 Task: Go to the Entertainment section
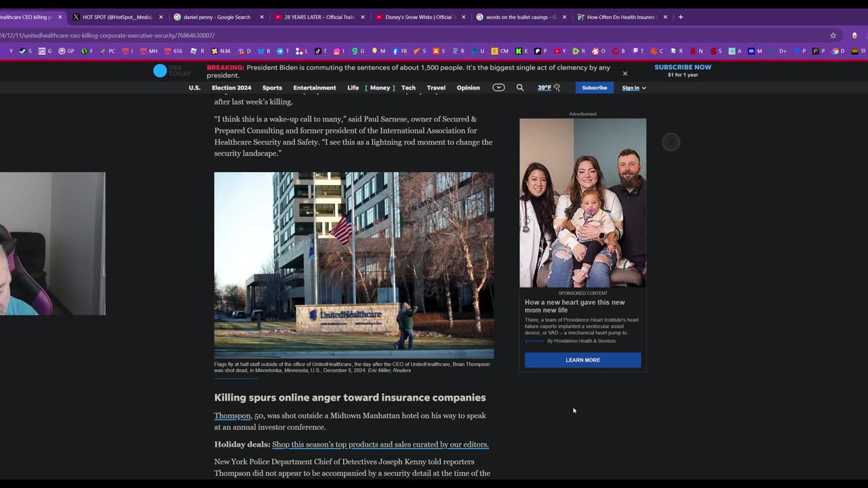[x=315, y=87]
